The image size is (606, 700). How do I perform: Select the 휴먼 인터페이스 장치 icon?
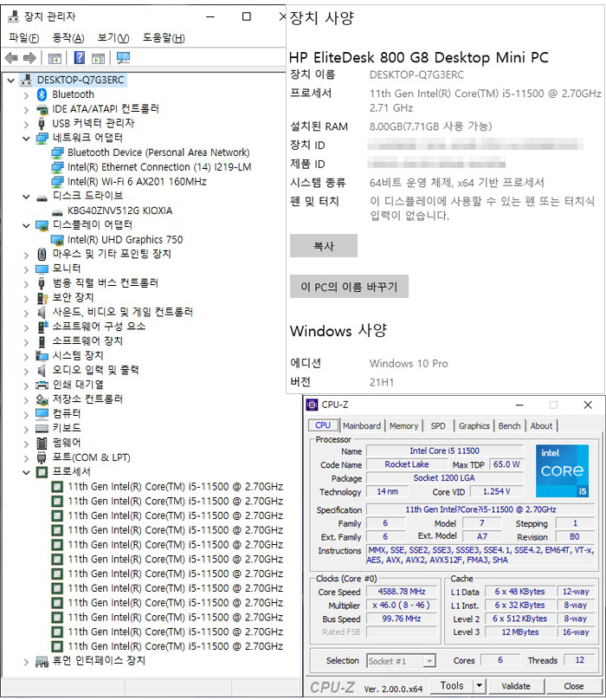[x=42, y=661]
